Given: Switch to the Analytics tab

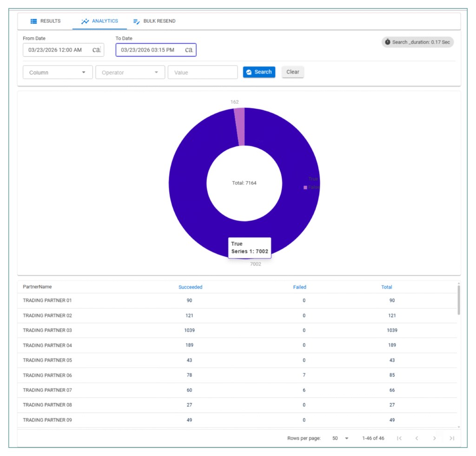Looking at the screenshot, I should tap(99, 21).
